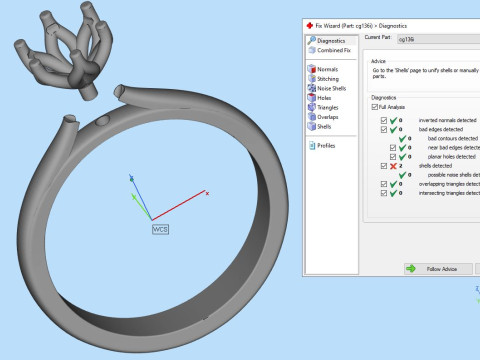This screenshot has height=360, width=480.
Task: Select Combined Fix in the wizard sidebar
Action: pos(334,50)
